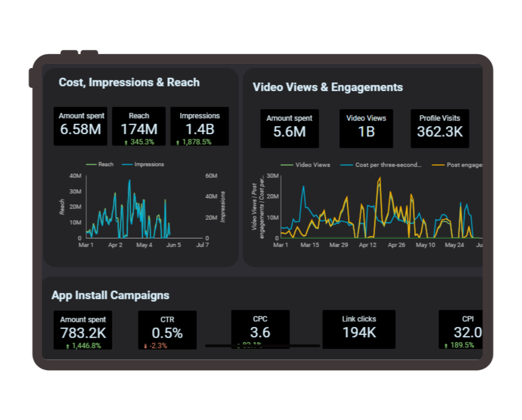
Task: Click the App Install Campaigns section header
Action: click(110, 295)
